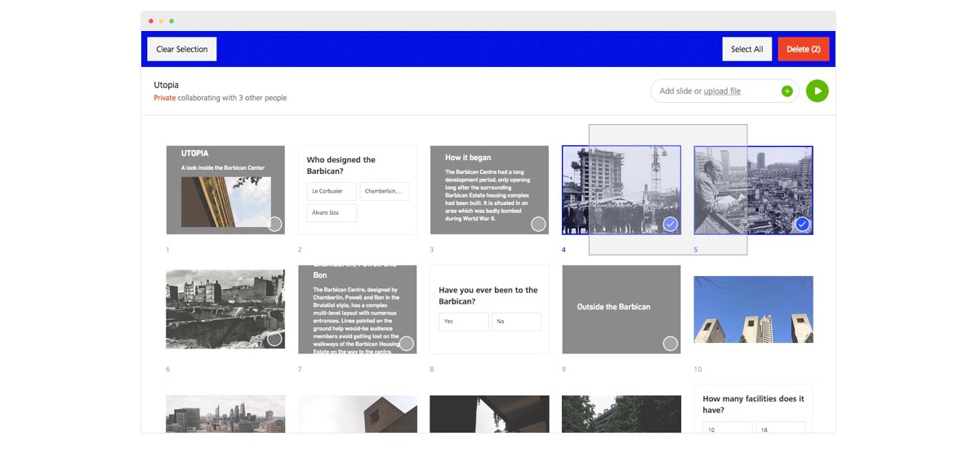Screen dimensions: 980x449
Task: Open the UTOPIA title slide thumbnail
Action: (225, 190)
